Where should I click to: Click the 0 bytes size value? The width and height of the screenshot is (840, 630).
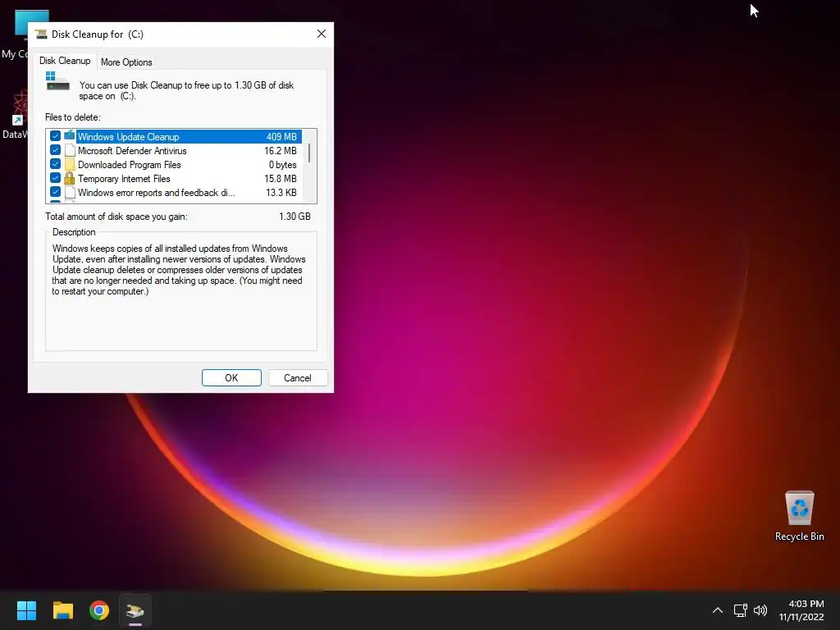click(x=282, y=164)
